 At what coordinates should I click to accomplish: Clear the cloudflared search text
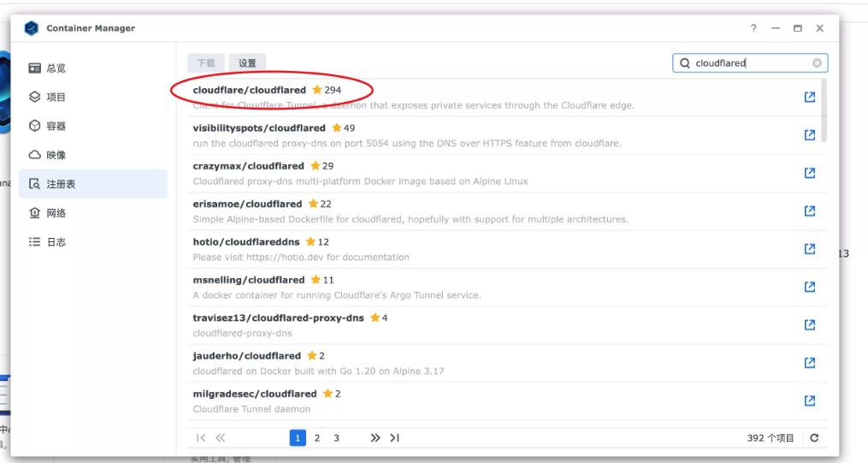[817, 63]
